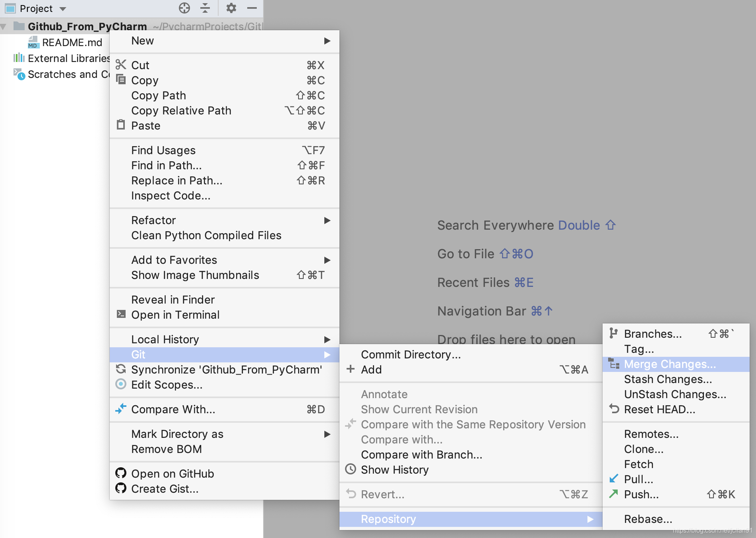Viewport: 756px width, 538px height.
Task: Expand the Local History submenu arrow
Action: 327,340
